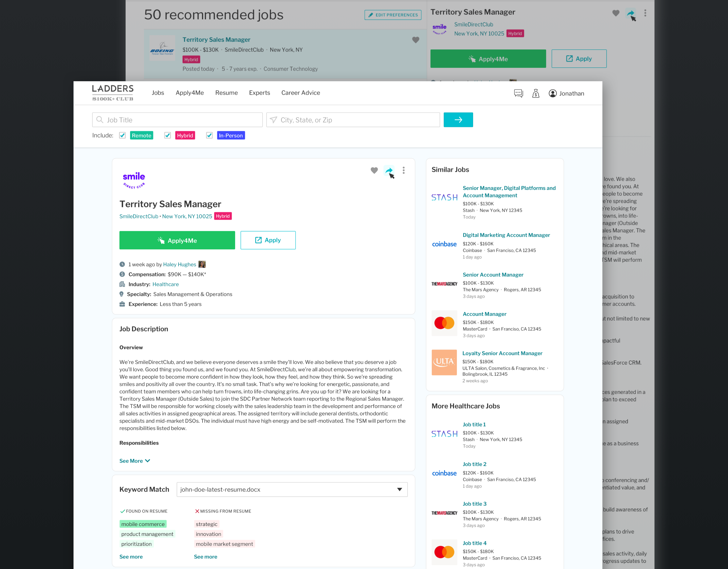Open Digital Marketing Account Manager job
Image resolution: width=728 pixels, height=569 pixels.
[x=506, y=235]
